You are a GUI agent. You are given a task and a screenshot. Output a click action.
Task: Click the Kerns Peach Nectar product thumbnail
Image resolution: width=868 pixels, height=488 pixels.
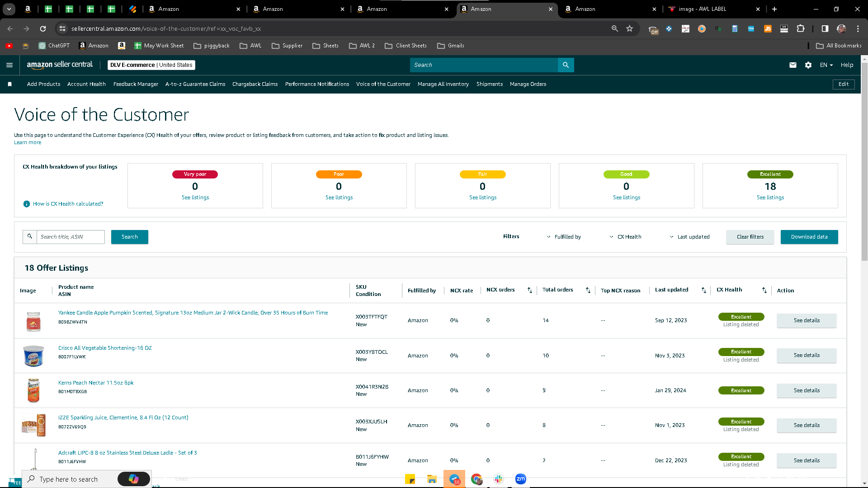[x=33, y=390]
